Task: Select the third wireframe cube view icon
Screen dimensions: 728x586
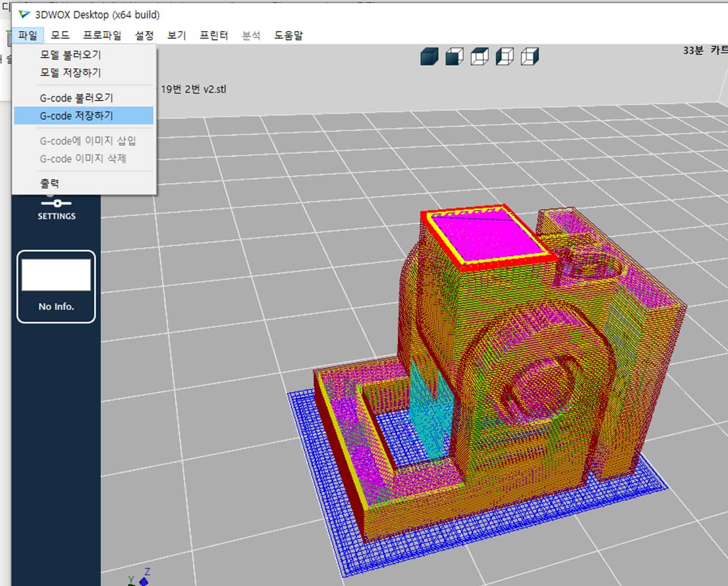Action: pyautogui.click(x=479, y=57)
